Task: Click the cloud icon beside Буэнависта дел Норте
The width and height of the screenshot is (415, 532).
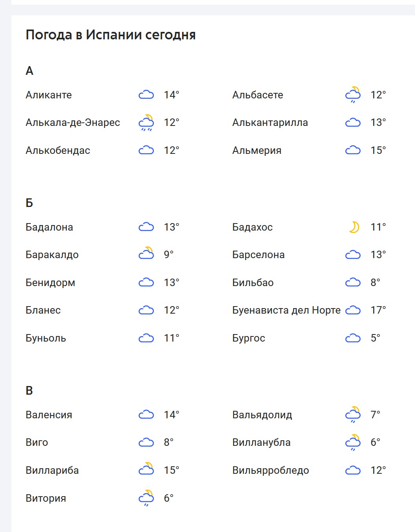Action: tap(353, 310)
